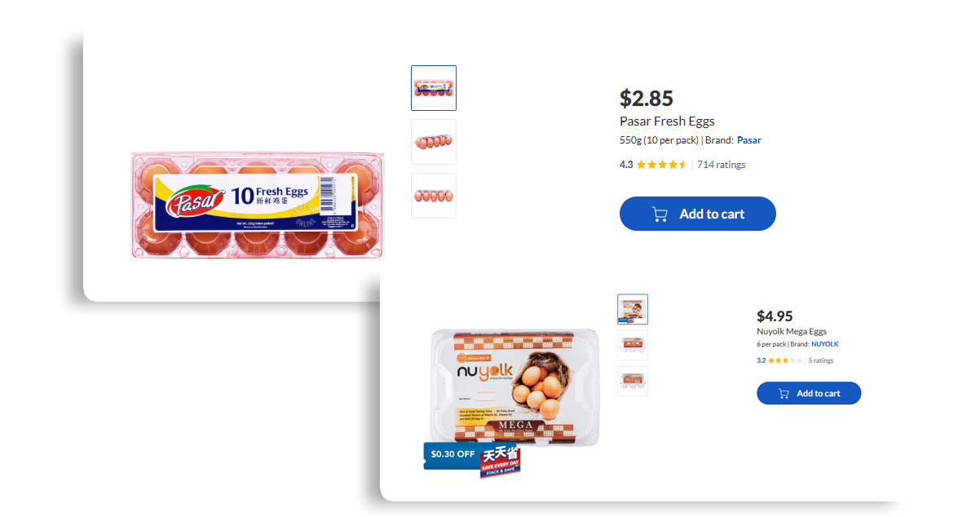Click the cart icon in Nuyolk's Add to cart
The image size is (980, 517).
(784, 393)
